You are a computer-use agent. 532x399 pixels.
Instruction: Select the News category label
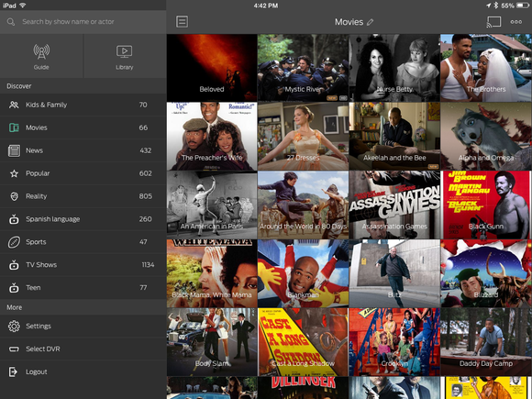coord(34,150)
